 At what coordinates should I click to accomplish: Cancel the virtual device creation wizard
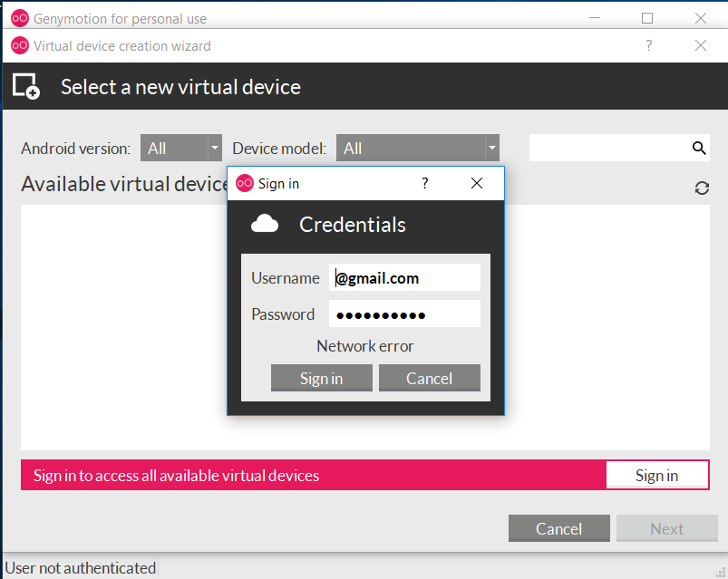(559, 528)
